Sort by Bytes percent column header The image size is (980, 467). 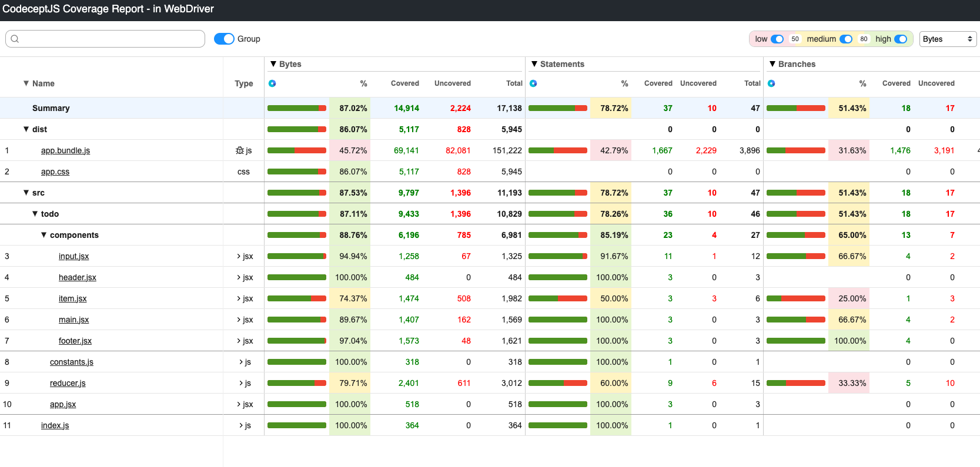(x=364, y=83)
